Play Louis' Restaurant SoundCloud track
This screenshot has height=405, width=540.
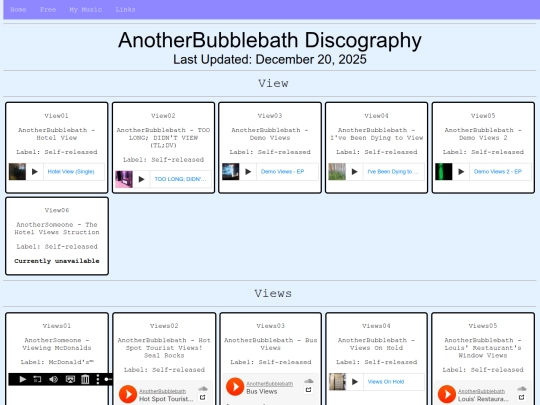pyautogui.click(x=447, y=394)
